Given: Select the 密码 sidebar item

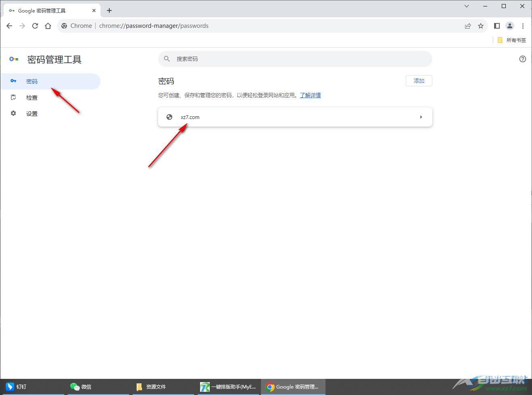Looking at the screenshot, I should (50, 82).
